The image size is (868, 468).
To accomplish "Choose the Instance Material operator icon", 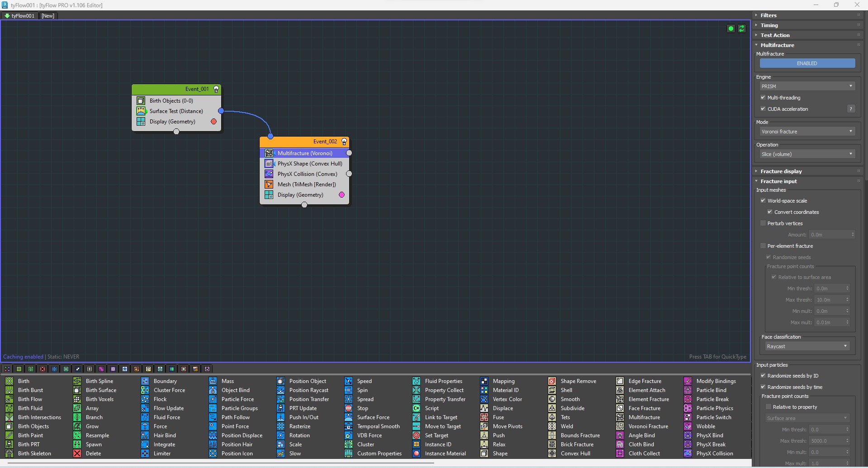I will pyautogui.click(x=416, y=454).
